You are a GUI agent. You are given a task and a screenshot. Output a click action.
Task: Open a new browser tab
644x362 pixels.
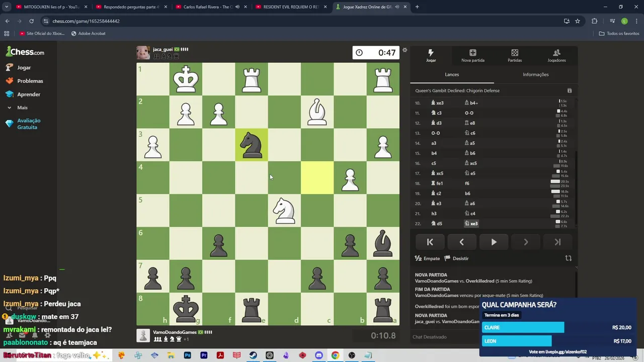coord(417,7)
